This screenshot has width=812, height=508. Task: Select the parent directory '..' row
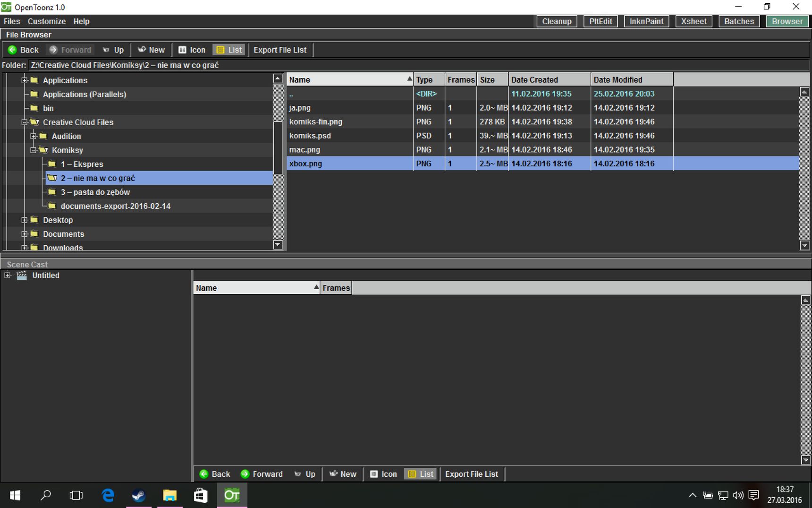(x=543, y=94)
